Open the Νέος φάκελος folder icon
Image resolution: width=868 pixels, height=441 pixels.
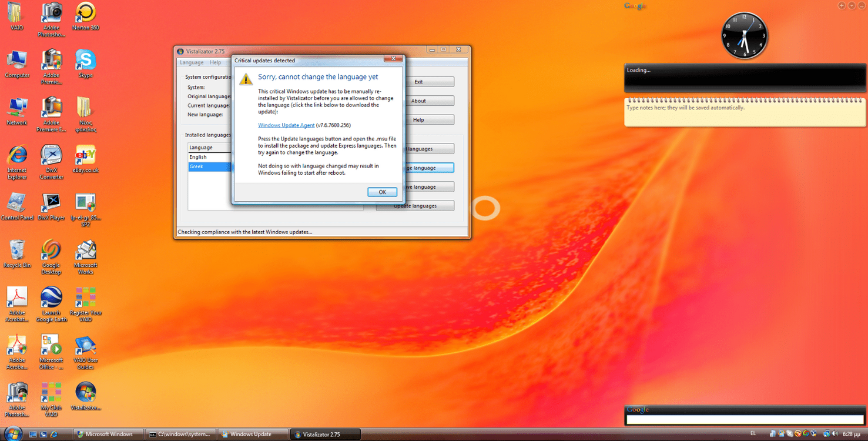(x=85, y=115)
